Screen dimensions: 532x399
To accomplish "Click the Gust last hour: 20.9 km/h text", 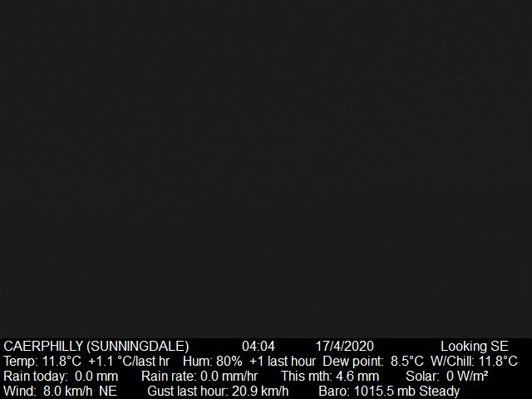I will [218, 392].
